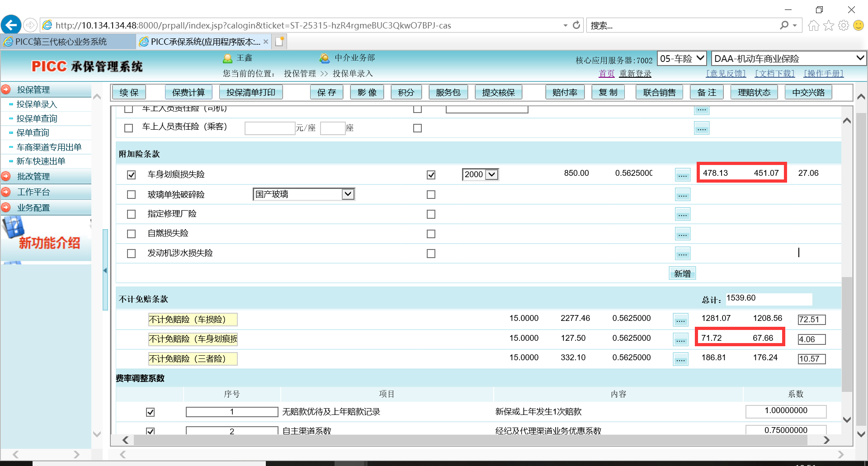The image size is (868, 466).
Task: Uncheck the 车身划痕损失险 checkbox
Action: (x=131, y=174)
